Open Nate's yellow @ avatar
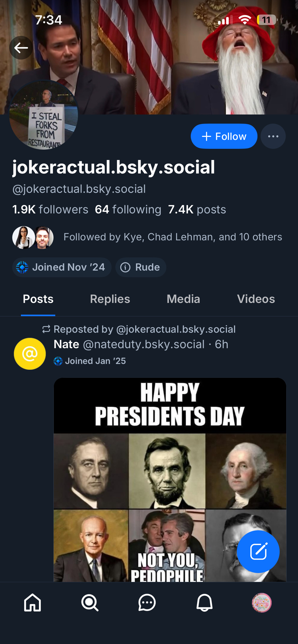298x644 pixels. [x=30, y=354]
